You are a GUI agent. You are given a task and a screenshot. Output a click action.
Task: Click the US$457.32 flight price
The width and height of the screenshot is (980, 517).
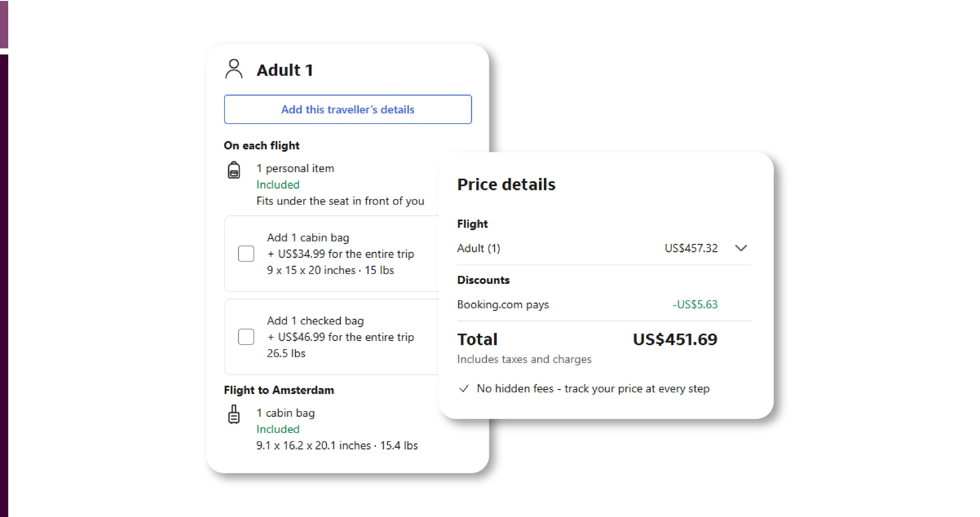(691, 248)
